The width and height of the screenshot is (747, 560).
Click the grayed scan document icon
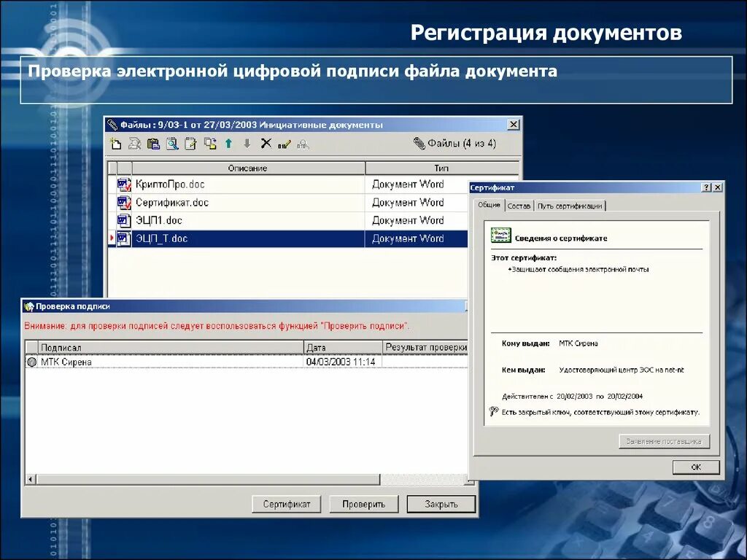pyautogui.click(x=135, y=144)
